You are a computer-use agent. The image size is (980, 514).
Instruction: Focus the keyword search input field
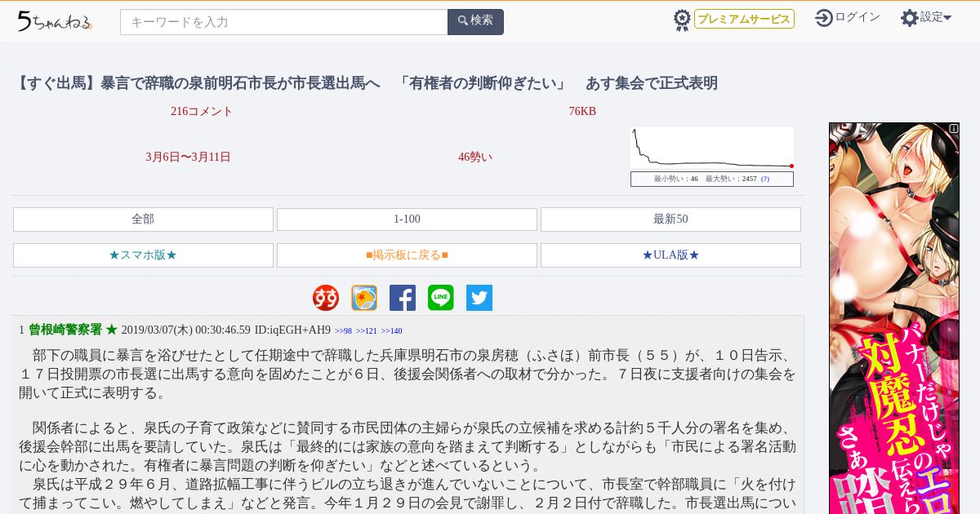pos(284,22)
